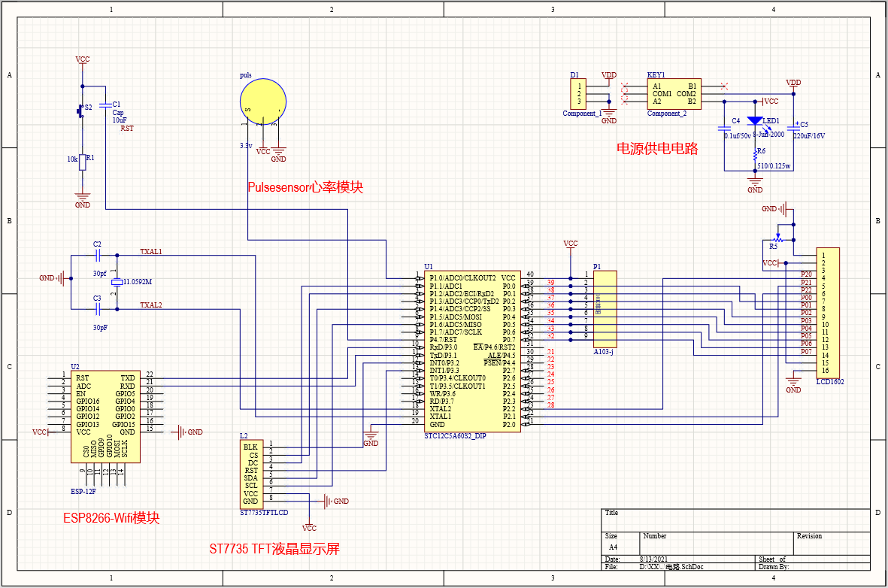Screen dimensions: 888x588
Task: Select resistor R1 10k
Action: [x=82, y=162]
